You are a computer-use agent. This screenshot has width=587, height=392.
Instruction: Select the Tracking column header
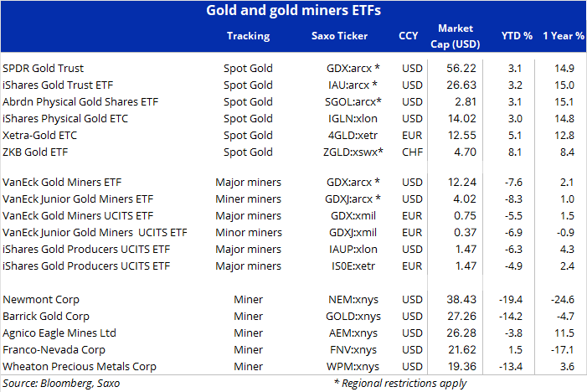tap(248, 36)
